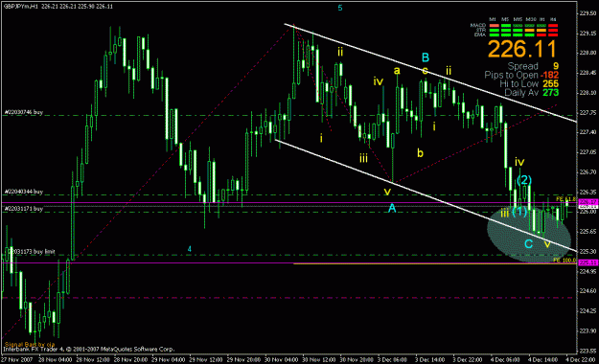Select the EMA M5 green signal bar
The height and width of the screenshot is (364, 599).
[506, 35]
